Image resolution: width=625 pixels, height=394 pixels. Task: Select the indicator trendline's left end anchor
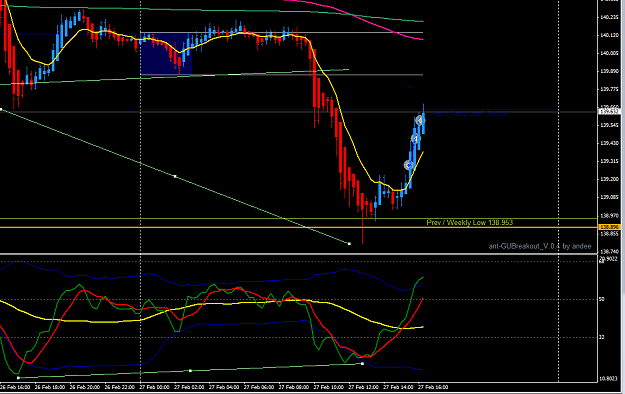tap(18, 378)
